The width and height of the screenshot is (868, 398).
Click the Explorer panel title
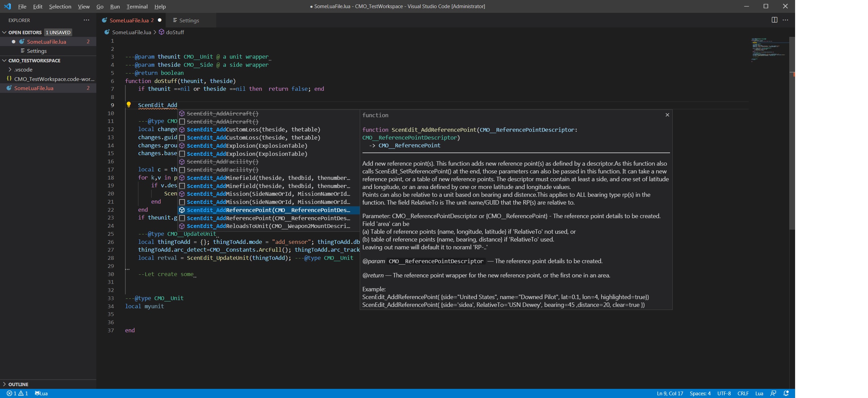[x=19, y=20]
